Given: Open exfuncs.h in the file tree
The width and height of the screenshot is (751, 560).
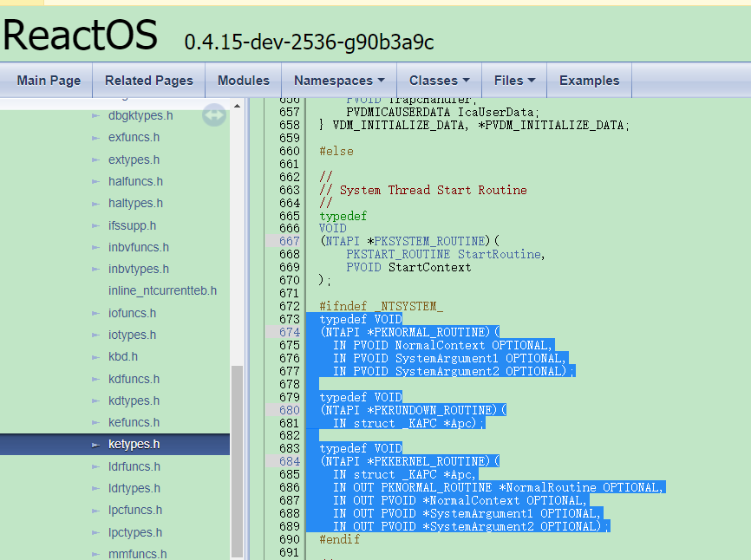Looking at the screenshot, I should click(134, 137).
